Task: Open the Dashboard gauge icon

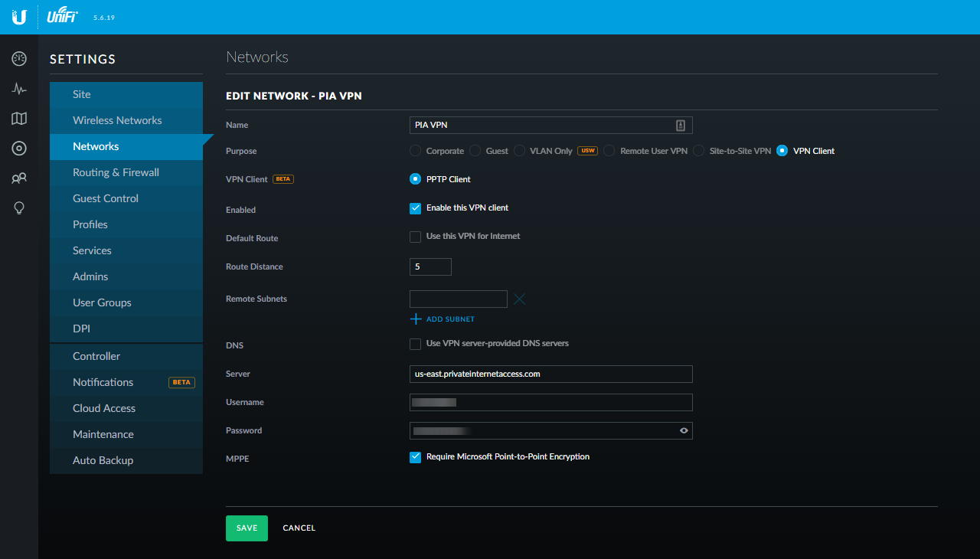Action: click(19, 59)
